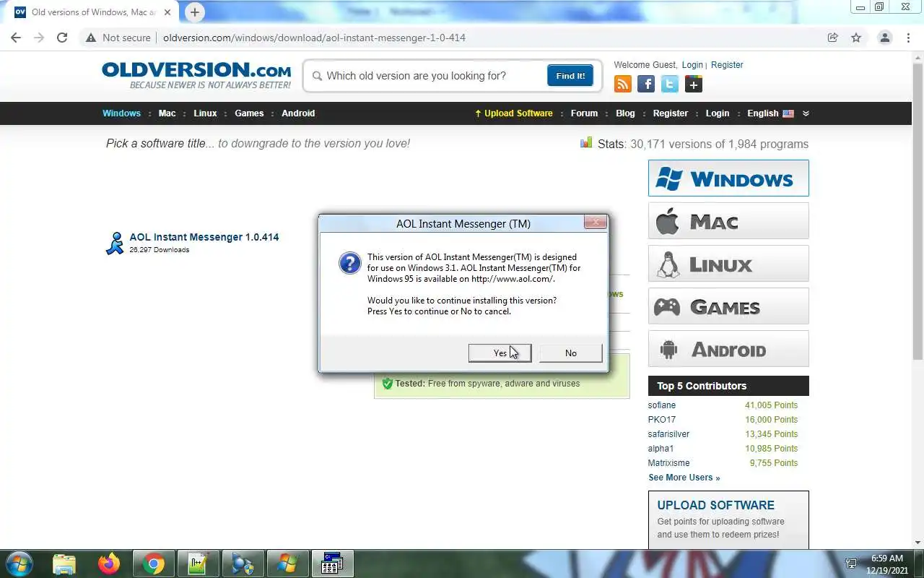Click the blue question mark dialog icon

tap(349, 263)
